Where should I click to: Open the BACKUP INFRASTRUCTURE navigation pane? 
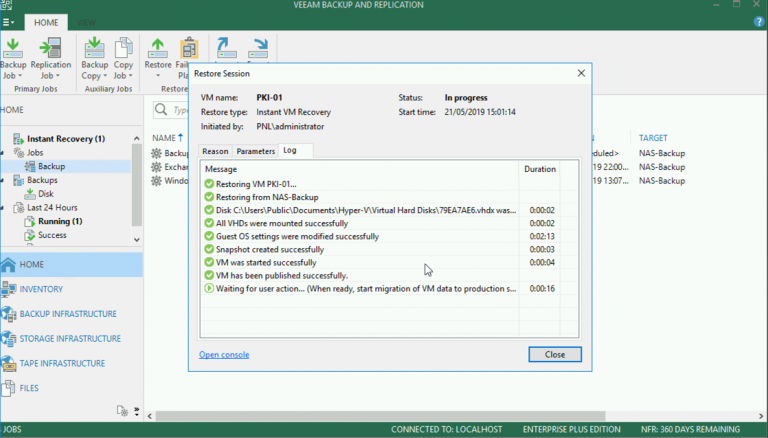tap(72, 314)
